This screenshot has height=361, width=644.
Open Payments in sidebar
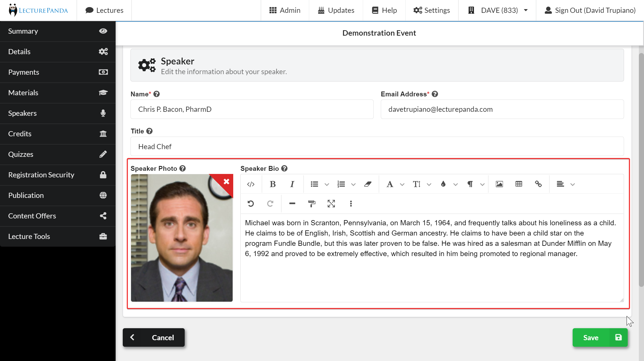58,72
